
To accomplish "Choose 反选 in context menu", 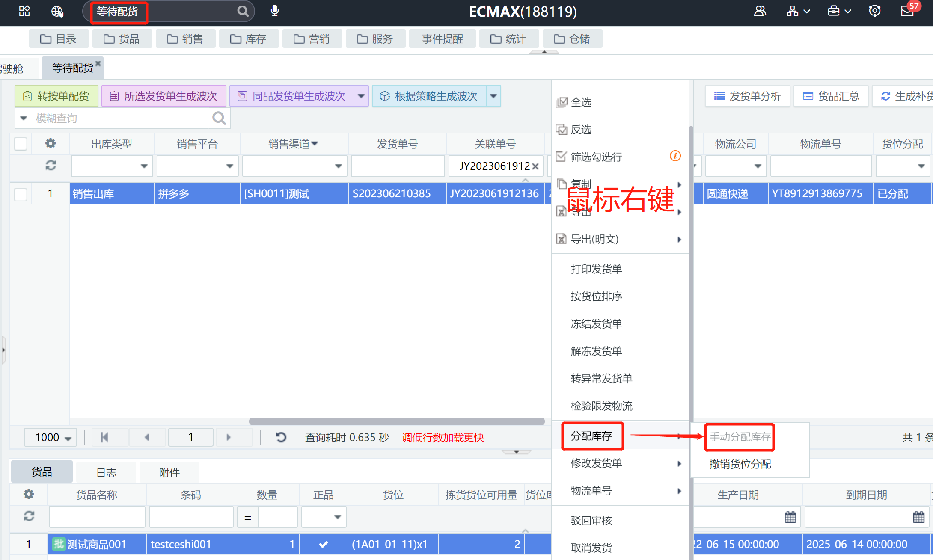I will coord(620,130).
